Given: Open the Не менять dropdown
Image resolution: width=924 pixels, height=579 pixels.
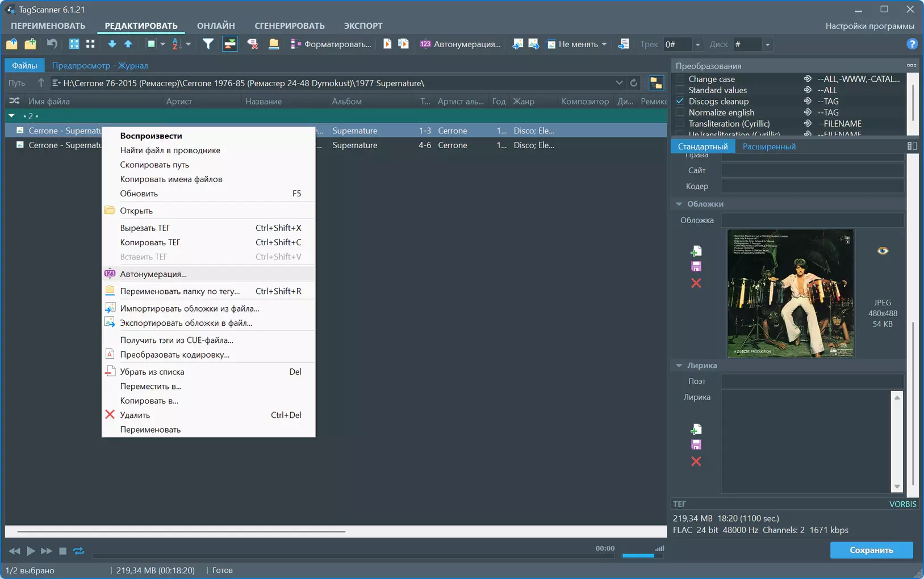Looking at the screenshot, I should (x=577, y=44).
